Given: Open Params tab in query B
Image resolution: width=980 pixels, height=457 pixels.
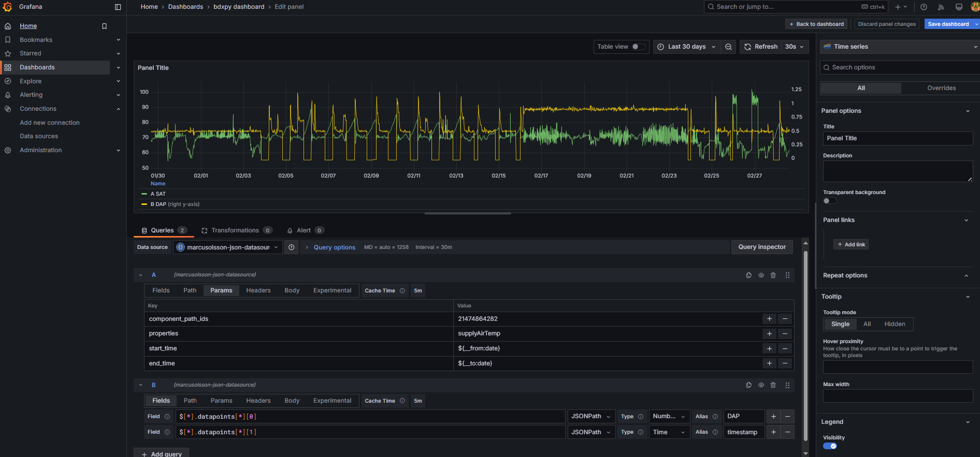Looking at the screenshot, I should (221, 401).
